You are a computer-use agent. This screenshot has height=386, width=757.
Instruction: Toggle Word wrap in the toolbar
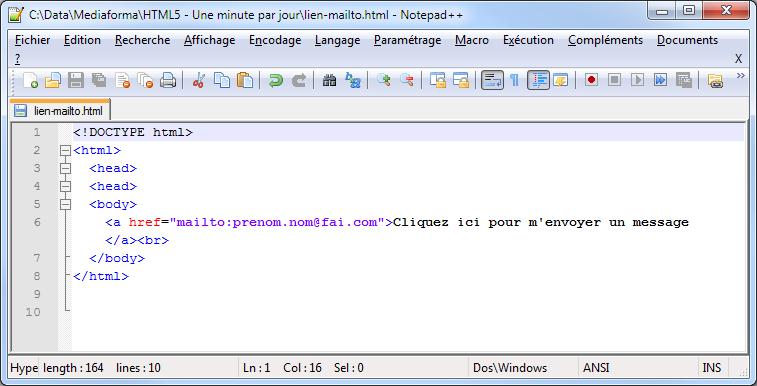coord(492,80)
